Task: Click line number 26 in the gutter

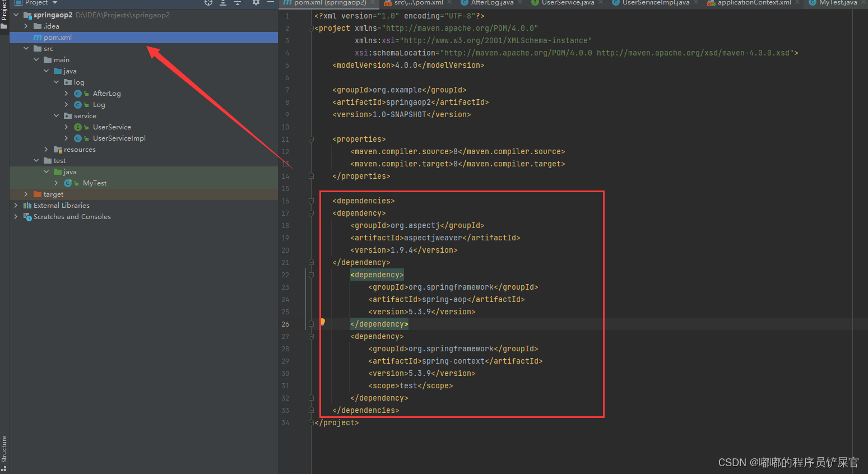Action: (285, 324)
